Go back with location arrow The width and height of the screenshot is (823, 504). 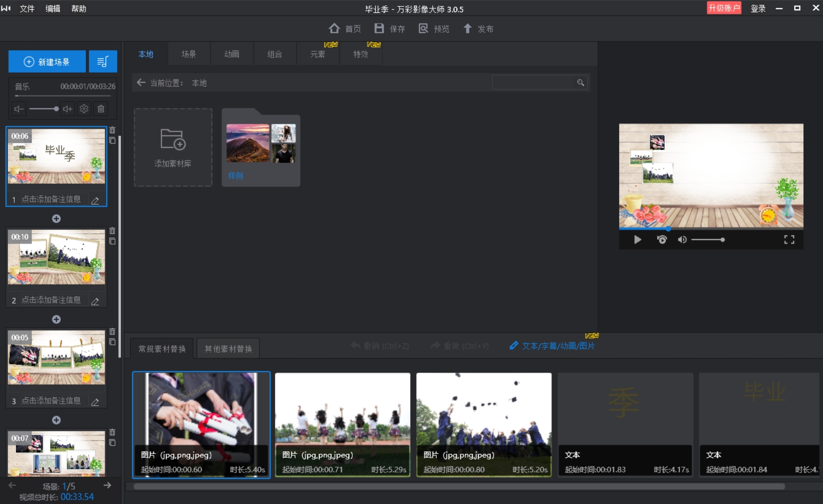(x=141, y=83)
